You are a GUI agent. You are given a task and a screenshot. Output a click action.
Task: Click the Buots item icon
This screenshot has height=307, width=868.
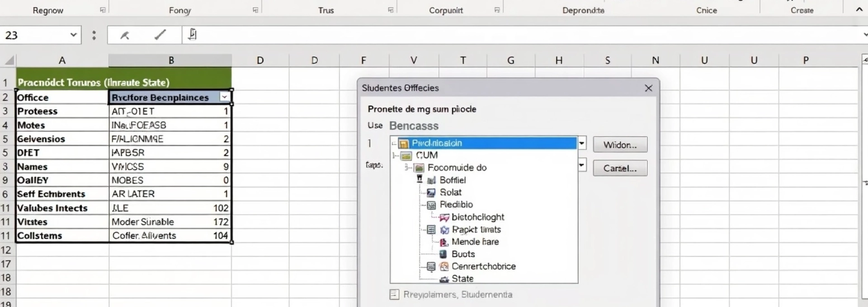pos(443,254)
